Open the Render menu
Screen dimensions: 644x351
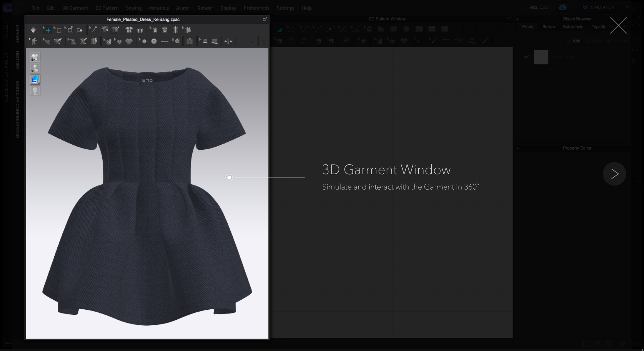tap(205, 8)
